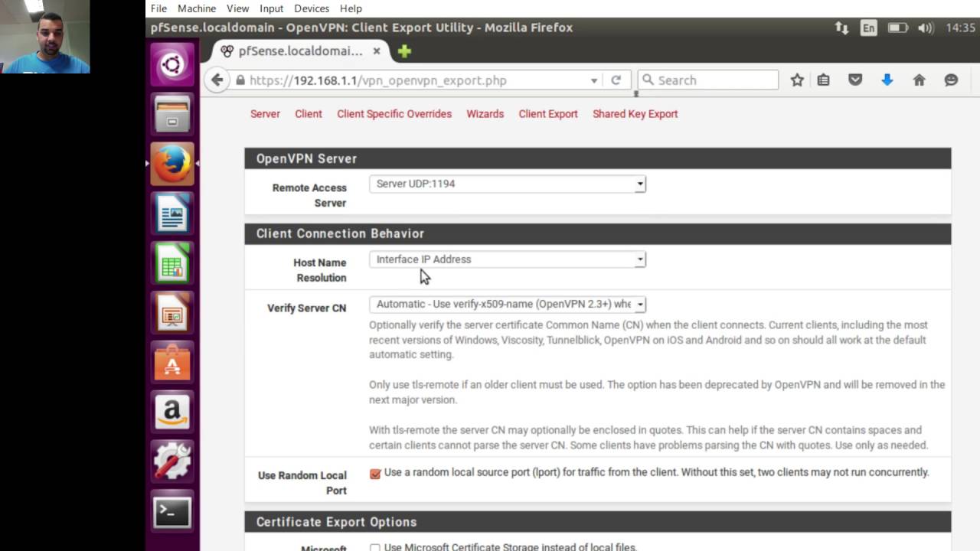Reload the page

(x=616, y=80)
